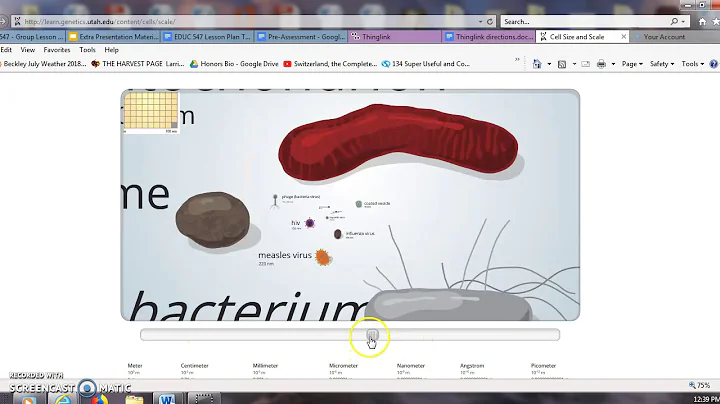Switch to Pre-Assessment Google tab
Screen dimensions: 720x404
pyautogui.click(x=301, y=37)
